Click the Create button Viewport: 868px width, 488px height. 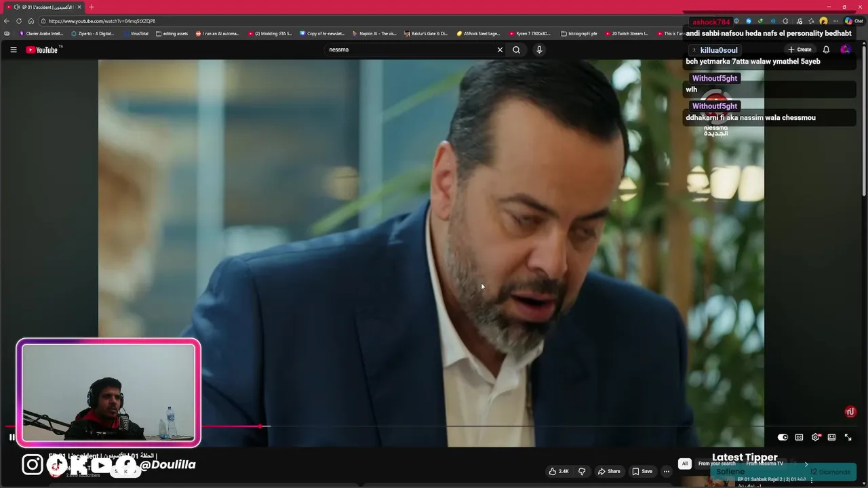tap(800, 49)
